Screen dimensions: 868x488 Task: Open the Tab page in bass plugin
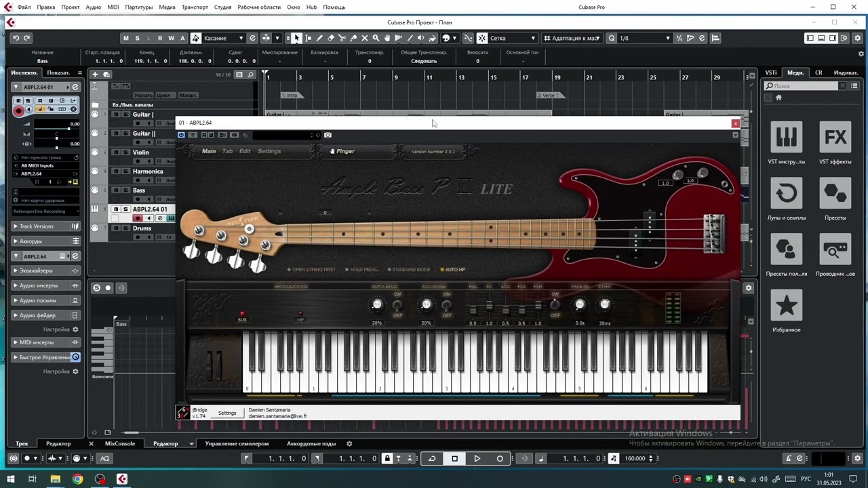click(227, 151)
